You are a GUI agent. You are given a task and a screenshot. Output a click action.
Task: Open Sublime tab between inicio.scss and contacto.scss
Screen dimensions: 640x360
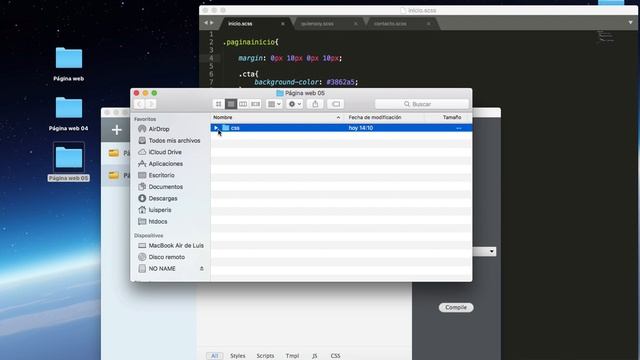pyautogui.click(x=318, y=24)
